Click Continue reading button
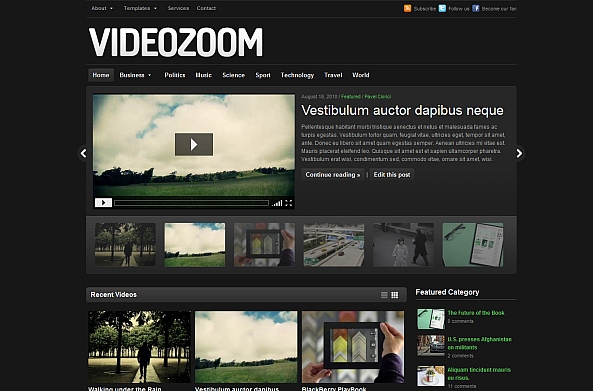The image size is (593, 391). pos(333,174)
